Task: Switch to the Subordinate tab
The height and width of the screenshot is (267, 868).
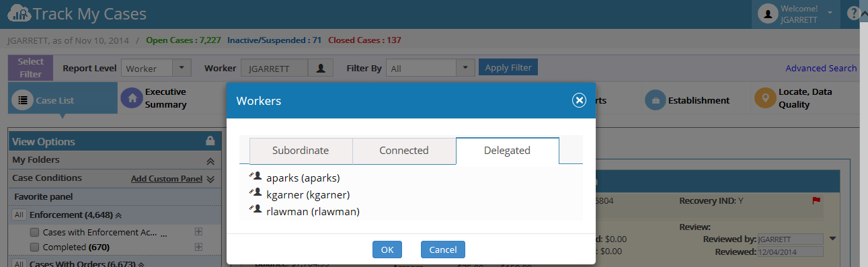Action: pos(301,151)
